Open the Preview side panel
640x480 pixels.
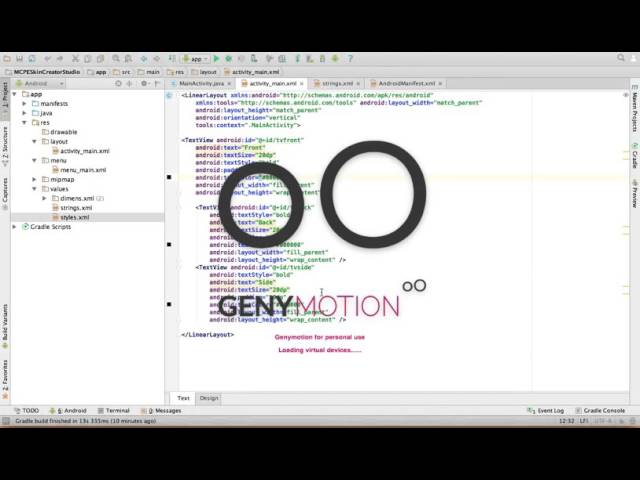coord(635,193)
